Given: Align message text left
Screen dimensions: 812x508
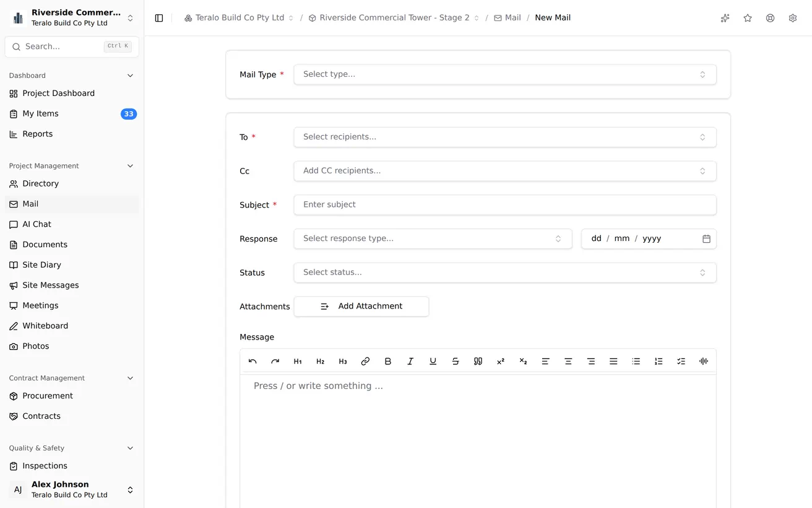Looking at the screenshot, I should (x=545, y=361).
